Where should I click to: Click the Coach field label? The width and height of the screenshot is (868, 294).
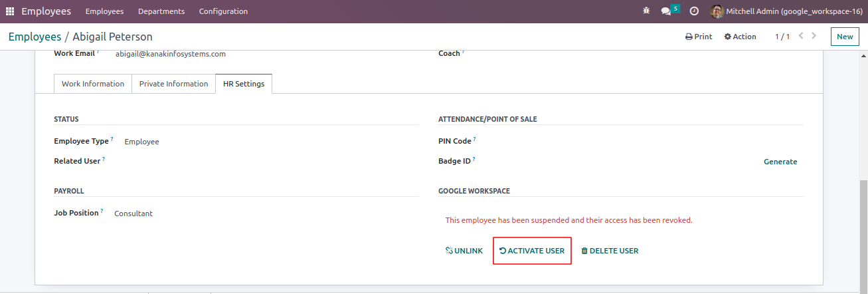click(x=449, y=53)
